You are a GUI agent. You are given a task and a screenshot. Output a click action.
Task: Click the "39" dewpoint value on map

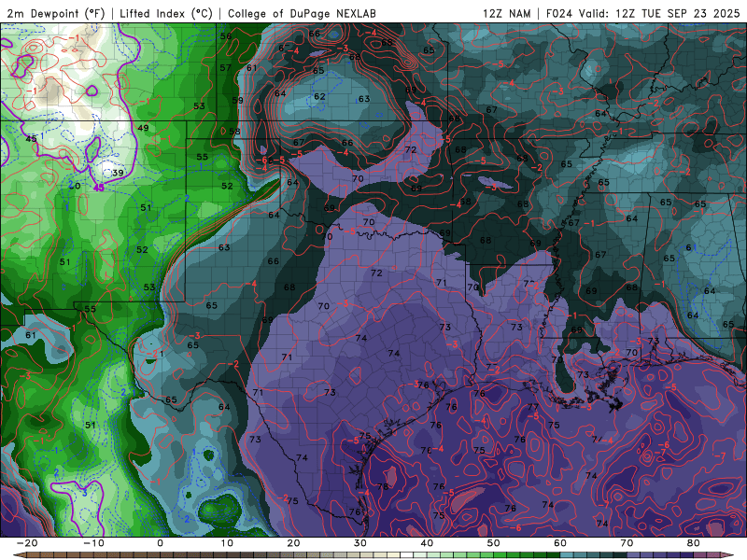pos(118,173)
